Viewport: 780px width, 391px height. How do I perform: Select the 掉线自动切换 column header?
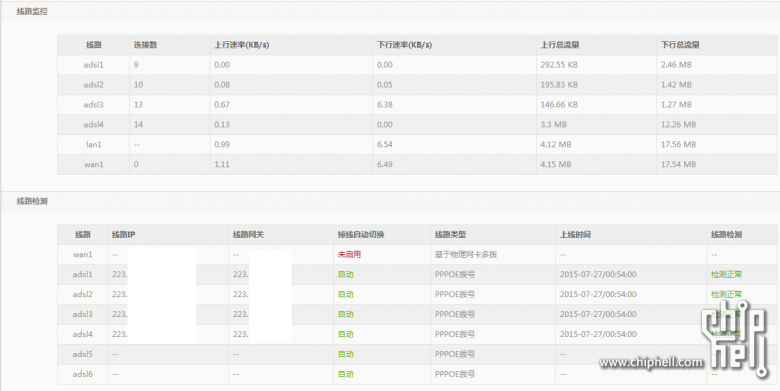point(361,234)
